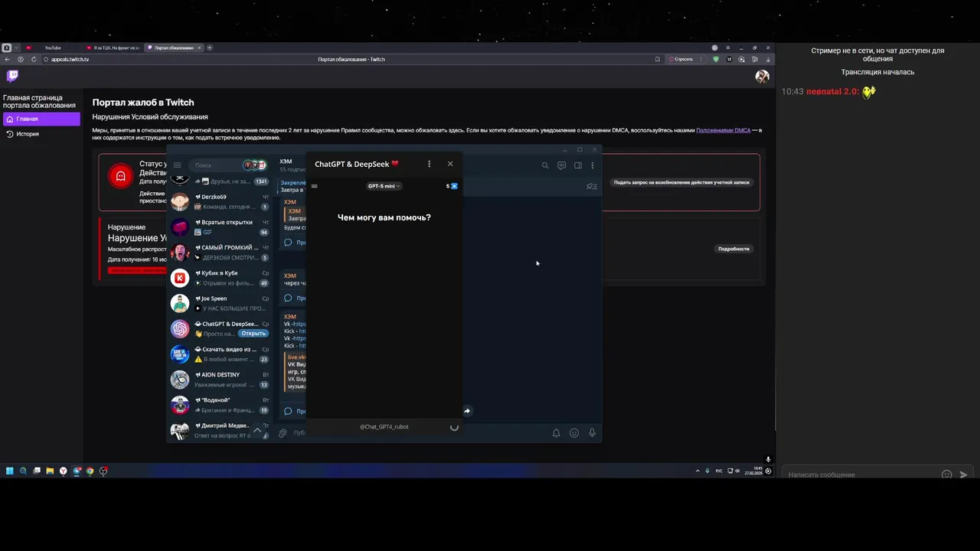Open the "Водяной" chat
This screenshot has width=980, height=551.
click(x=220, y=405)
